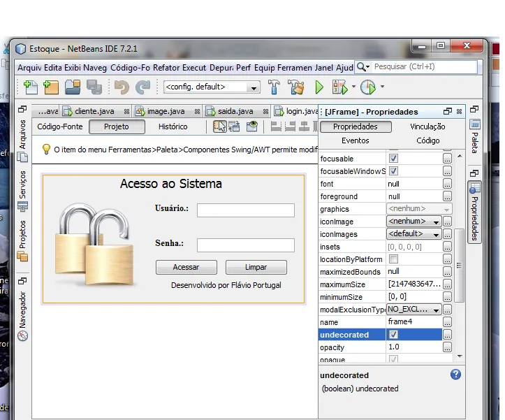Switch to the cliente.java tab
This screenshot has width=505, height=420.
94,112
